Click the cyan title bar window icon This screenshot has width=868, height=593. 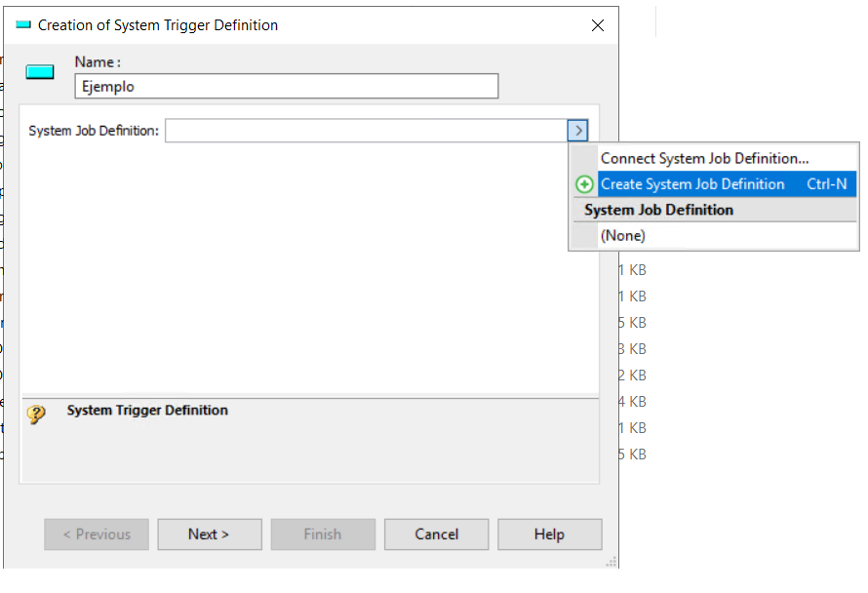coord(23,24)
